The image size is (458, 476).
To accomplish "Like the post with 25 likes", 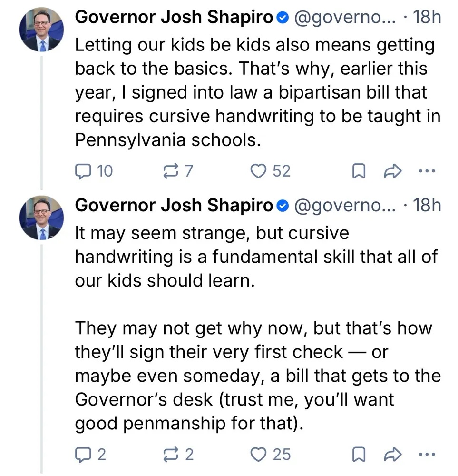I will (x=259, y=454).
